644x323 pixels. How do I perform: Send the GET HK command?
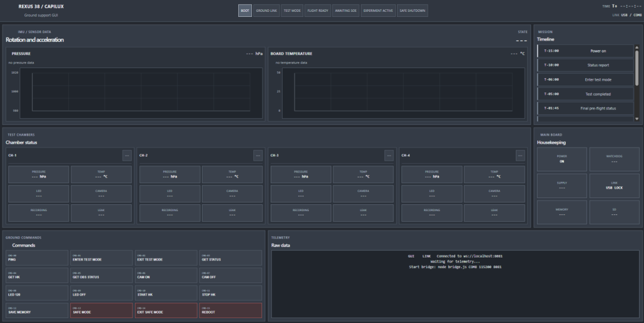(x=37, y=276)
